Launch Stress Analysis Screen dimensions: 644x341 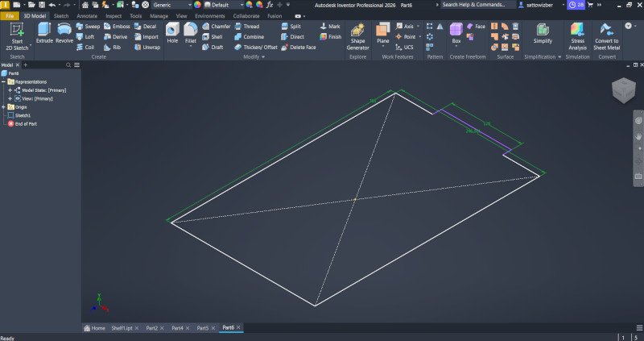(x=577, y=36)
